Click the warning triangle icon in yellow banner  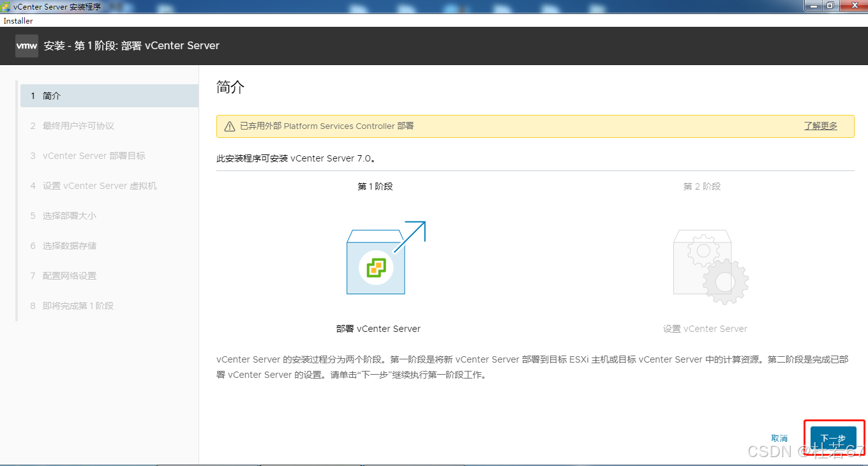click(230, 126)
